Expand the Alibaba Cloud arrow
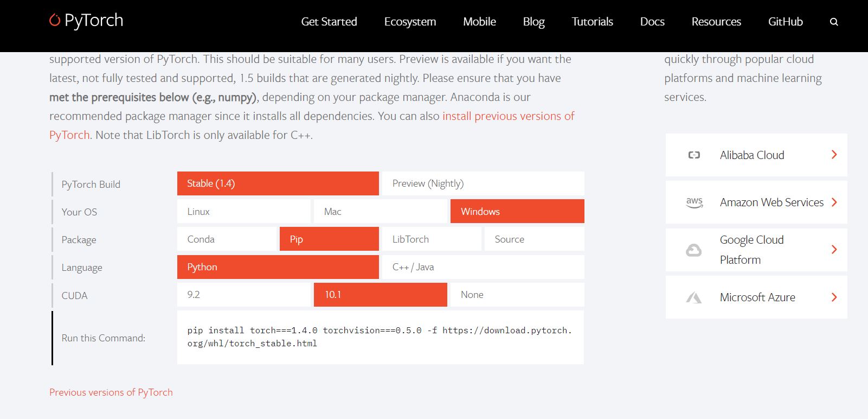868x419 pixels. pyautogui.click(x=834, y=155)
